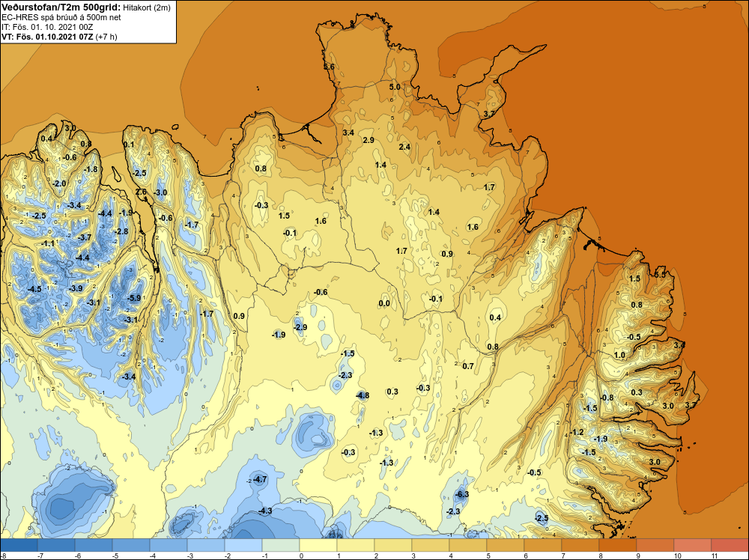
Task: Click the legend tick value -7
Action: [40, 556]
